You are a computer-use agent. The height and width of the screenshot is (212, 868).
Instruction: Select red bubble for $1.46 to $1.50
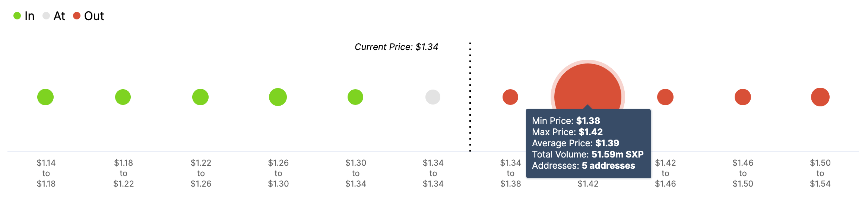743,97
